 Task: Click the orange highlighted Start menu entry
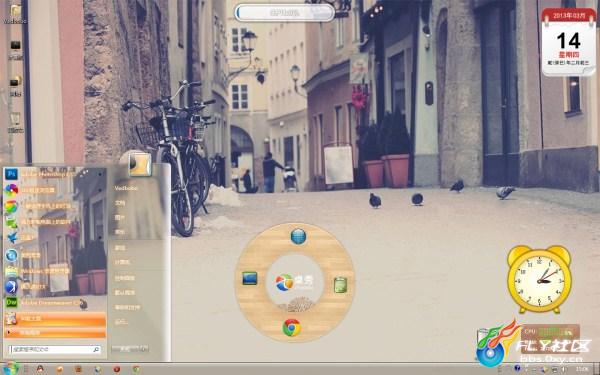[x=55, y=318]
